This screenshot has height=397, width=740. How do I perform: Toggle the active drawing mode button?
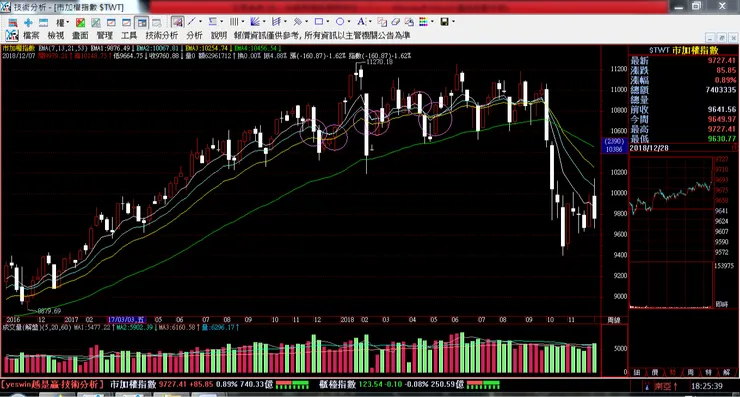(177, 22)
